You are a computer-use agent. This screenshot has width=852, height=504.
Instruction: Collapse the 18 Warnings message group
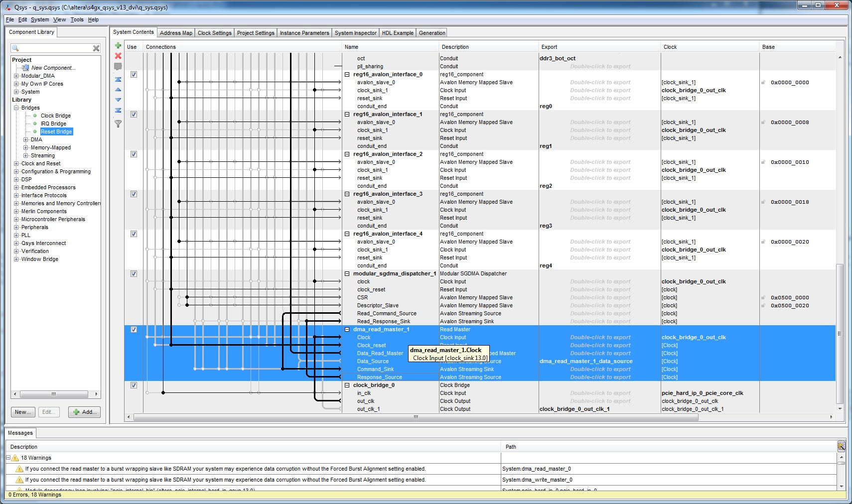coord(8,458)
